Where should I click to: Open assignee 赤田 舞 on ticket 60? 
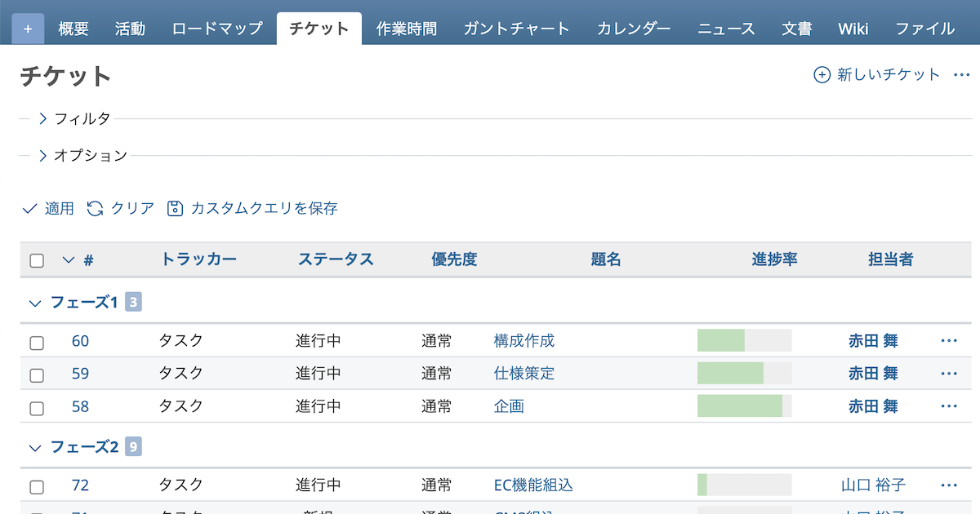873,341
